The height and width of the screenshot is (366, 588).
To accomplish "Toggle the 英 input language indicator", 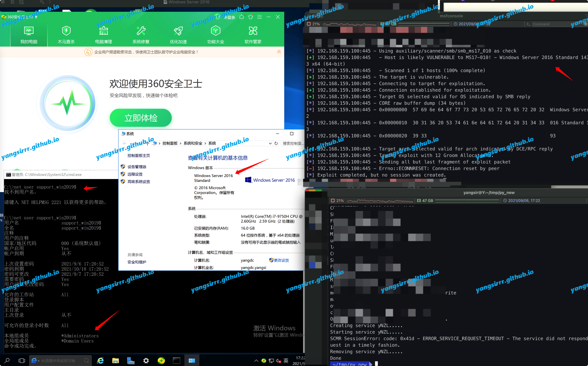I will (286, 361).
